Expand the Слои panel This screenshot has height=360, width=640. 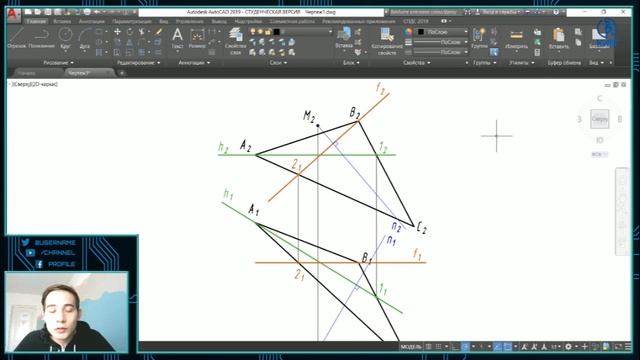279,63
